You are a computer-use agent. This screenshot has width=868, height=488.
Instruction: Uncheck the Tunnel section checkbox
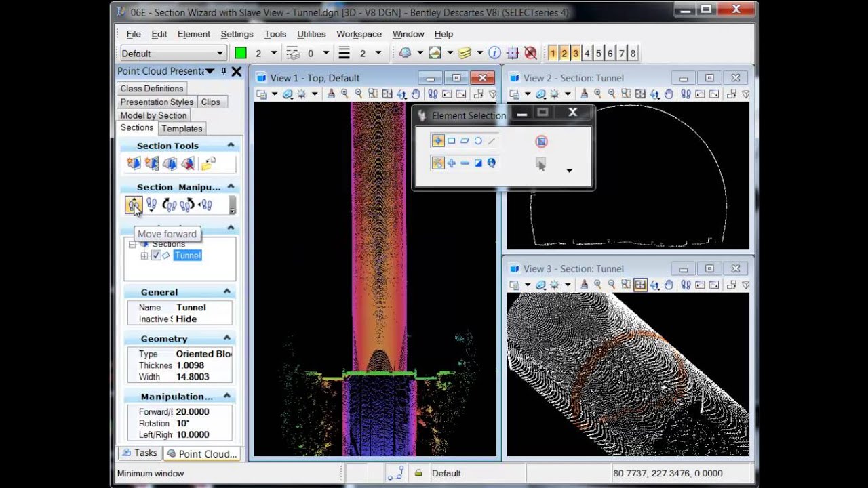tap(156, 256)
